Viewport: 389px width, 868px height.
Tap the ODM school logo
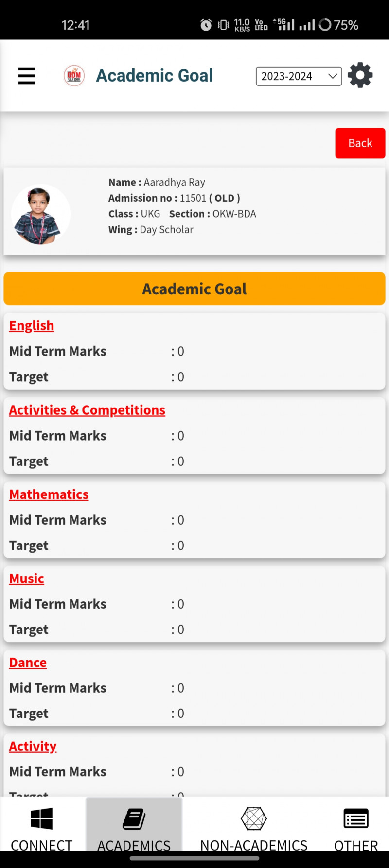click(74, 76)
